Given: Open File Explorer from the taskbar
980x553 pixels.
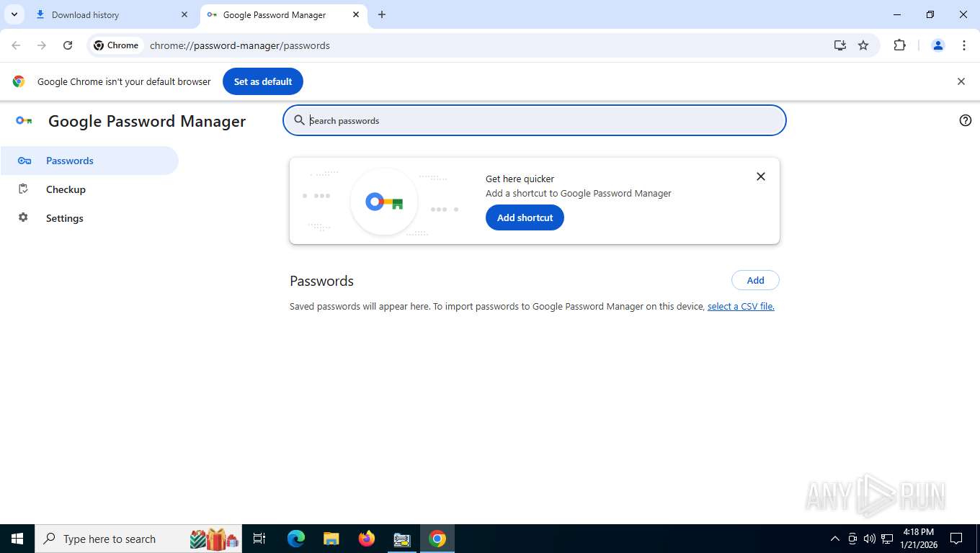Looking at the screenshot, I should click(x=331, y=539).
